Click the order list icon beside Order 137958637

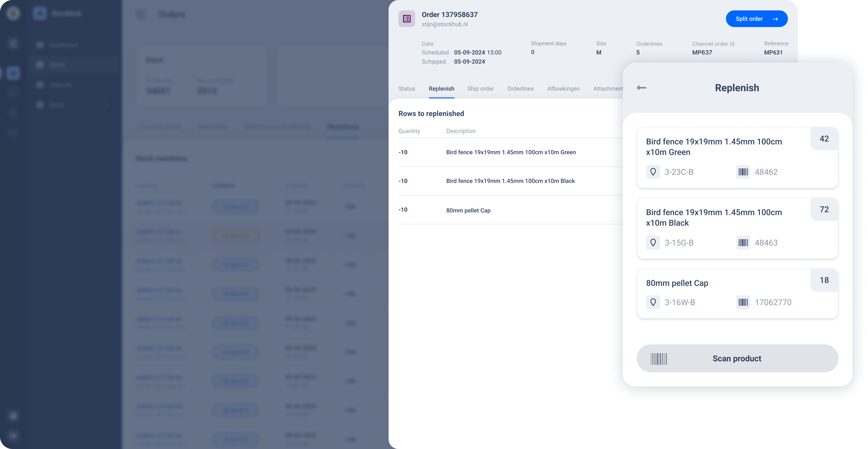coord(407,19)
